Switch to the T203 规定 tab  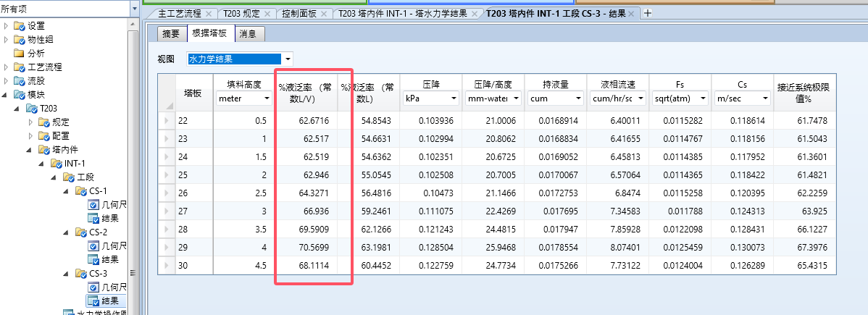(243, 14)
